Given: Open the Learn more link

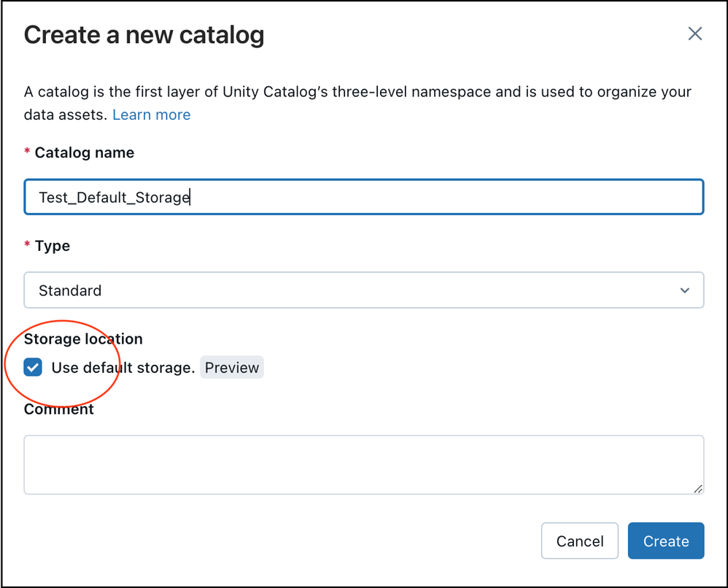Looking at the screenshot, I should [151, 115].
